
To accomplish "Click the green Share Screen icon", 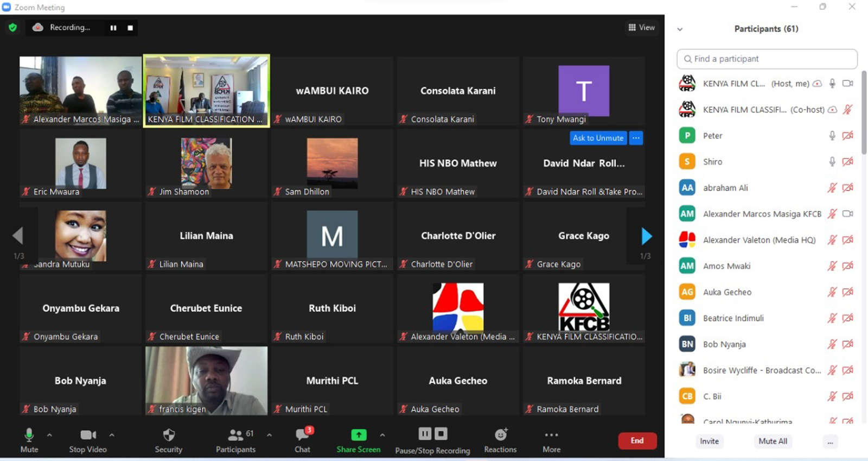I will pyautogui.click(x=359, y=435).
